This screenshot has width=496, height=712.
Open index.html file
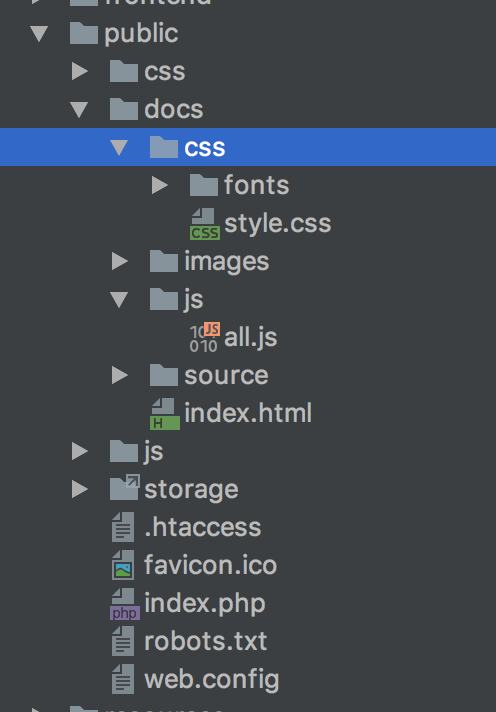click(x=248, y=414)
